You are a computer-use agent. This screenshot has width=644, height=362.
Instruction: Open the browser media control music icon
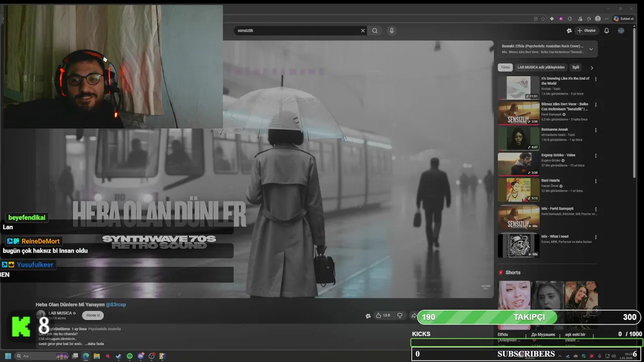(580, 19)
